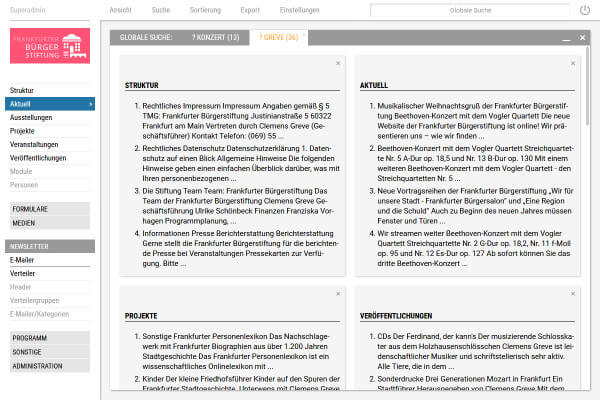The image size is (600, 400).
Task: Click the search results vertical scrollbar
Action: 587,85
